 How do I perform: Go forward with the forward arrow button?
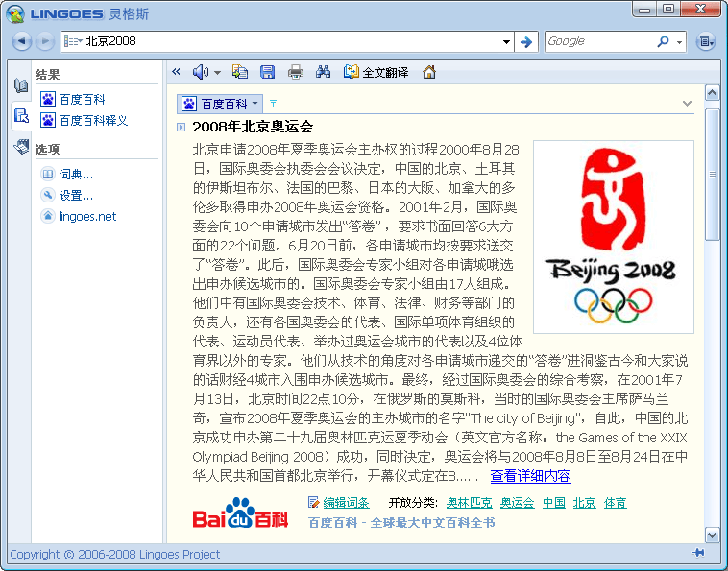(45, 41)
